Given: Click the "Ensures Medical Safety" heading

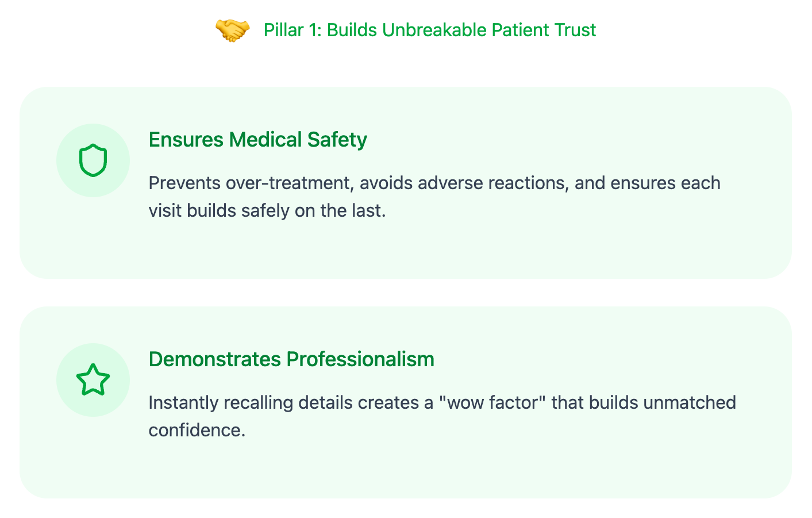Looking at the screenshot, I should [257, 140].
